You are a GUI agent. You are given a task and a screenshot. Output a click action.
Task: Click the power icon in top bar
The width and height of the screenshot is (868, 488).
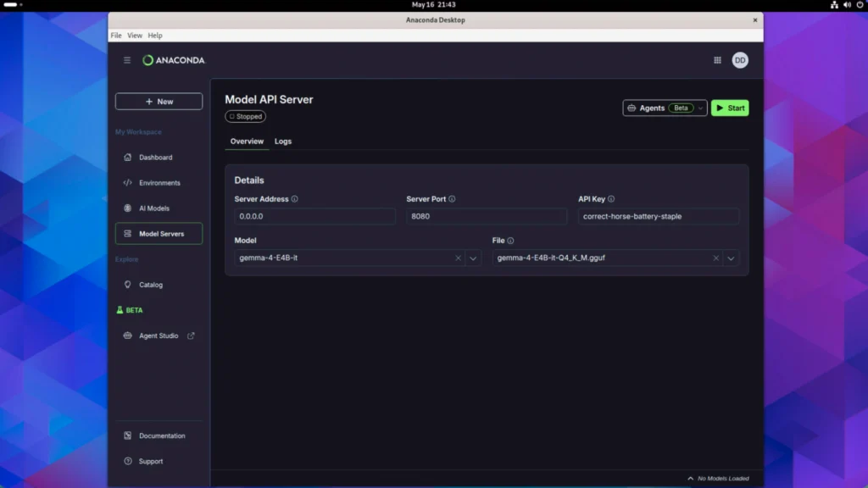point(860,4)
